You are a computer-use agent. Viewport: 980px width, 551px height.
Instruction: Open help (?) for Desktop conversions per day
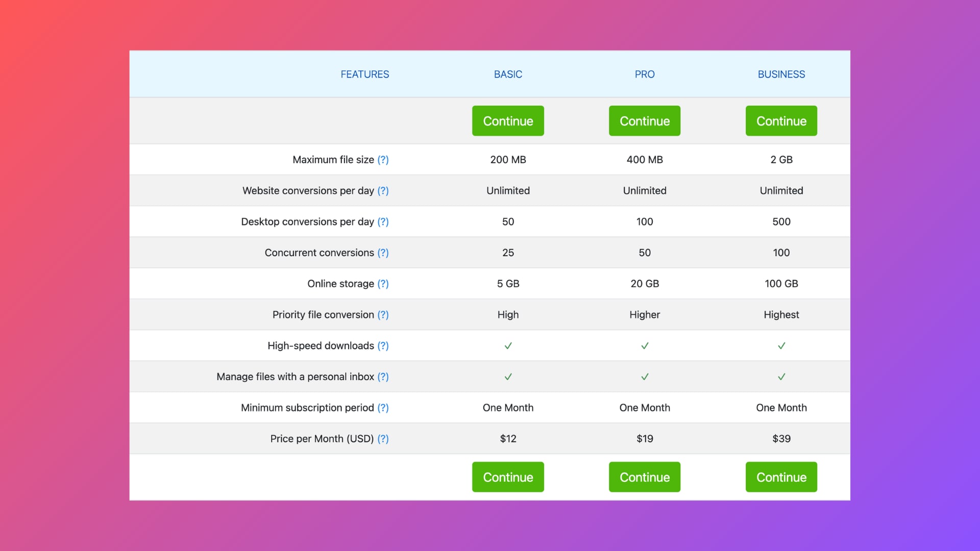[383, 222]
